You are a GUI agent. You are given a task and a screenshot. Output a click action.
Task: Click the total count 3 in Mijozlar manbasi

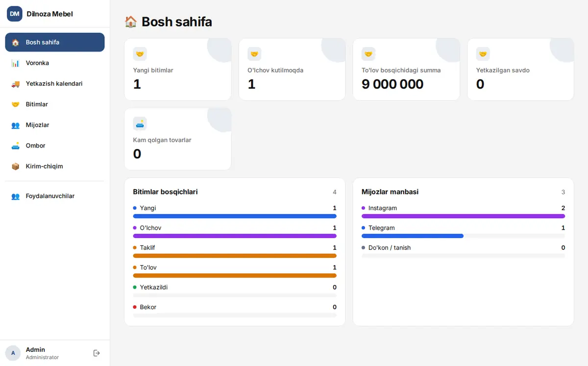click(563, 192)
